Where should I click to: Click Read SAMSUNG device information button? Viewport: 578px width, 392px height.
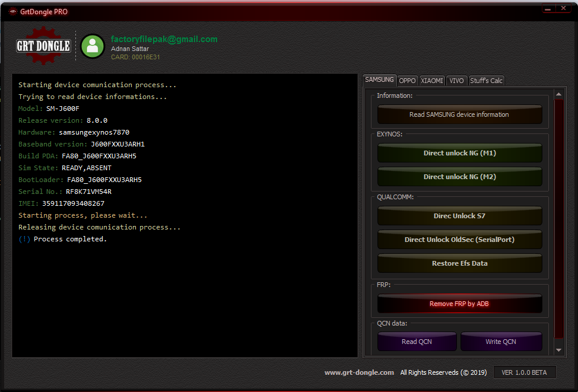459,114
